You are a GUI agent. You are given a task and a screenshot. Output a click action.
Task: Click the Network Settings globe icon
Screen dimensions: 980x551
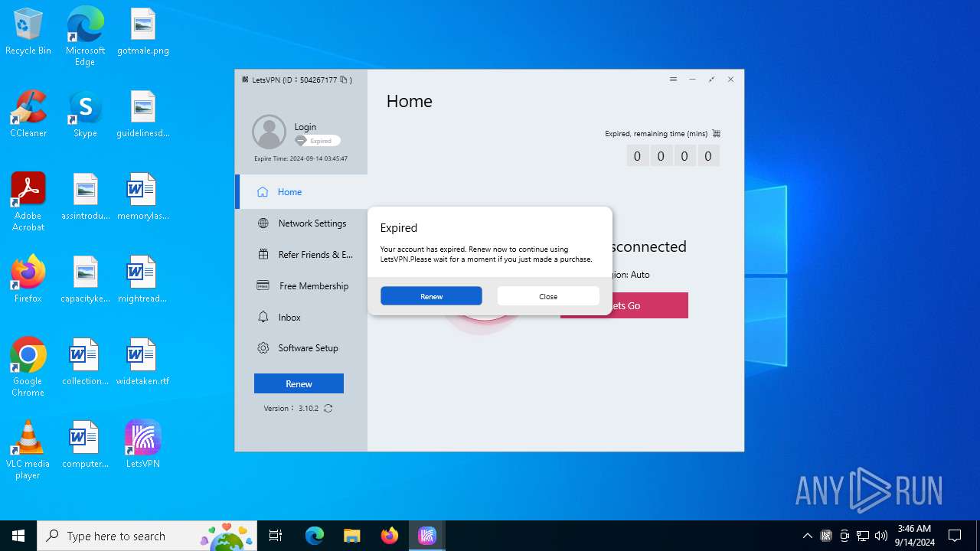(x=263, y=223)
